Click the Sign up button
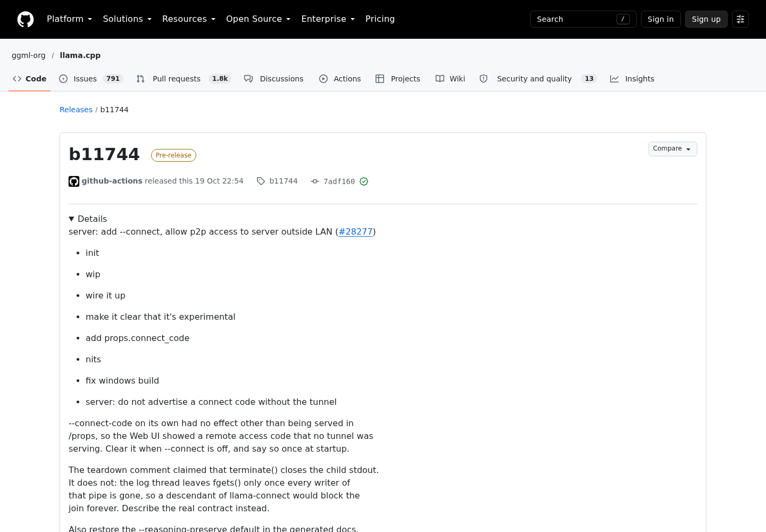Image resolution: width=766 pixels, height=532 pixels. [706, 19]
